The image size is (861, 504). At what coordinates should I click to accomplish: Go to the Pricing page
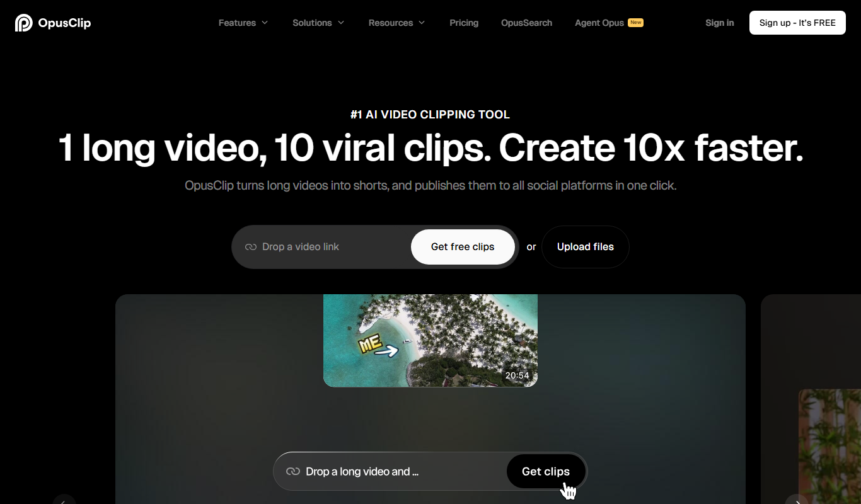(x=464, y=23)
